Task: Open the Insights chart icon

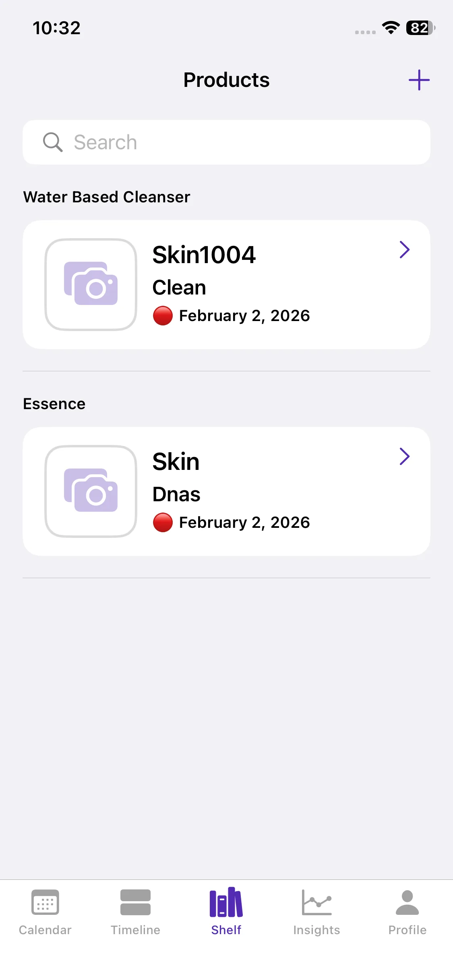Action: click(316, 902)
